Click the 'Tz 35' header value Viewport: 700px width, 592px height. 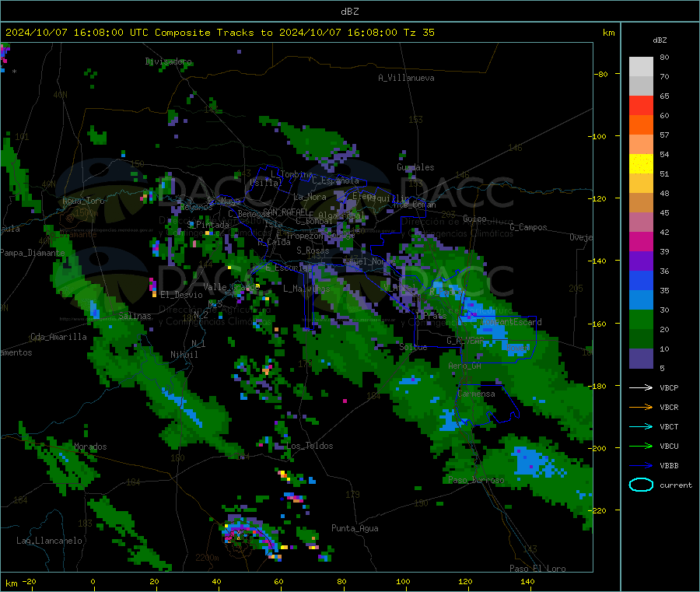(x=418, y=33)
